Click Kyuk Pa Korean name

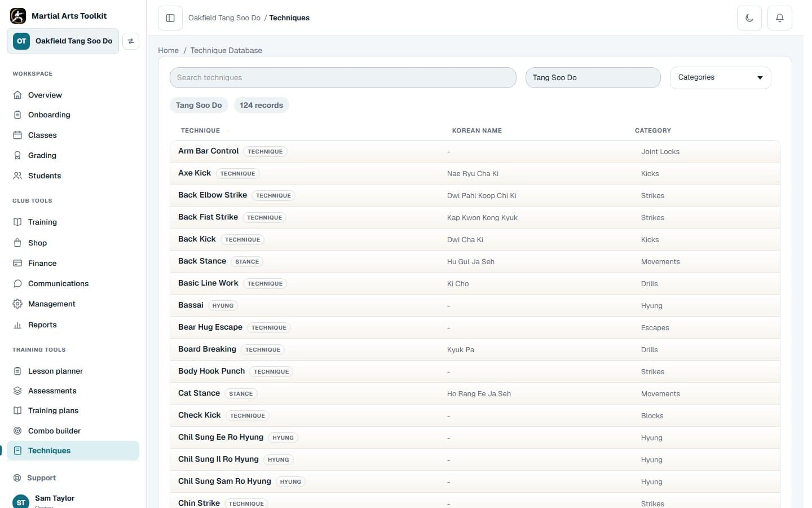click(x=461, y=349)
